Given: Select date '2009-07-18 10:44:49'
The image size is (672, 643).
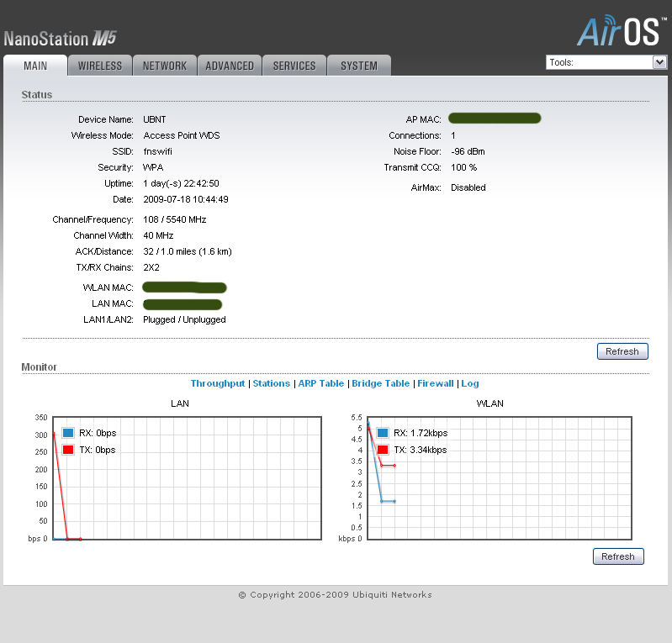Looking at the screenshot, I should point(186,199).
